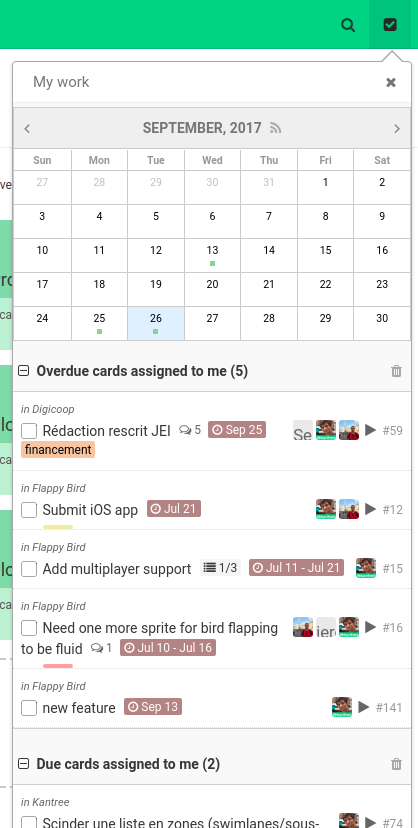Click the financement orange label tag
Viewport: 418px width, 828px height.
58,449
